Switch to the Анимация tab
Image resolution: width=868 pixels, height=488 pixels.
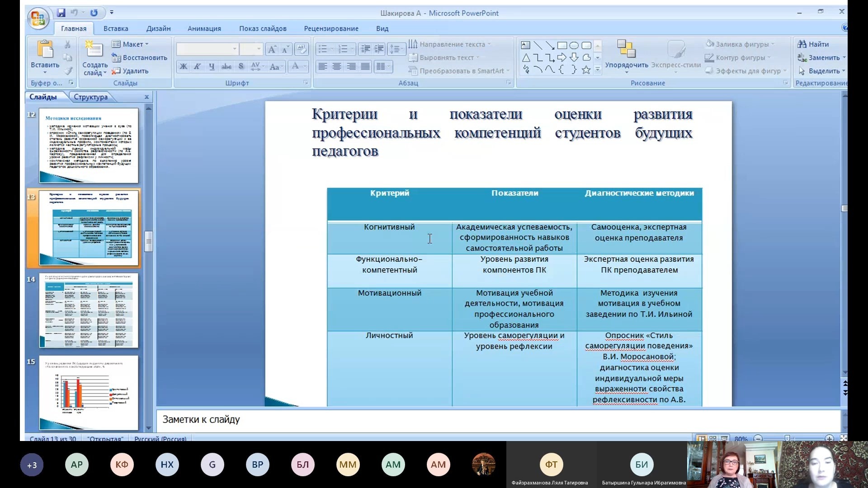click(204, 28)
